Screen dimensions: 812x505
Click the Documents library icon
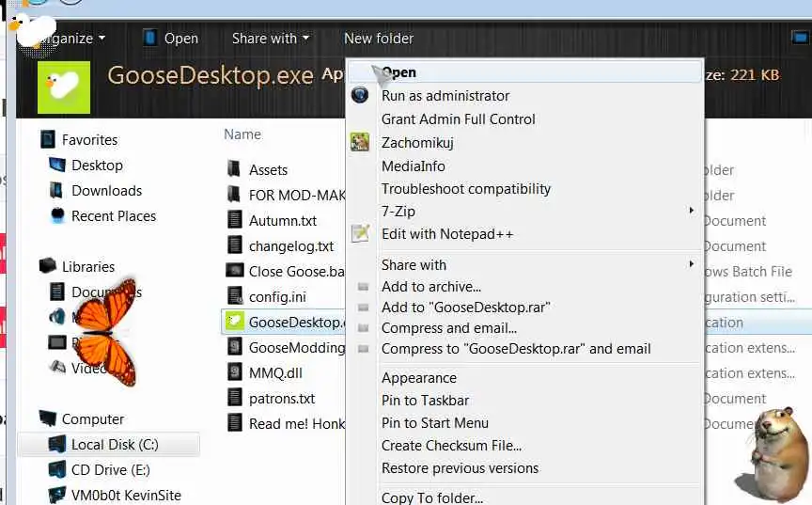pyautogui.click(x=57, y=292)
